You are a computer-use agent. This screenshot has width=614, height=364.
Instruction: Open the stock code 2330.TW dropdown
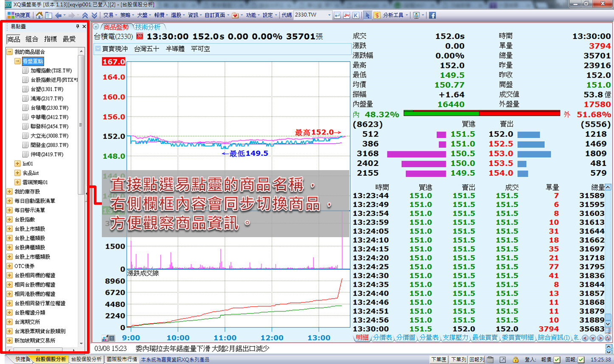tap(329, 15)
